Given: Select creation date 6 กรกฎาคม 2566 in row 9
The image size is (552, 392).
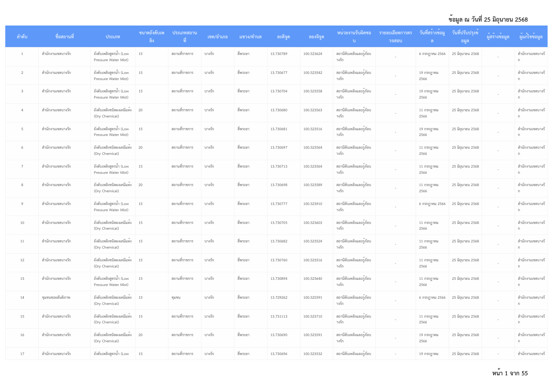Looking at the screenshot, I should click(432, 204).
